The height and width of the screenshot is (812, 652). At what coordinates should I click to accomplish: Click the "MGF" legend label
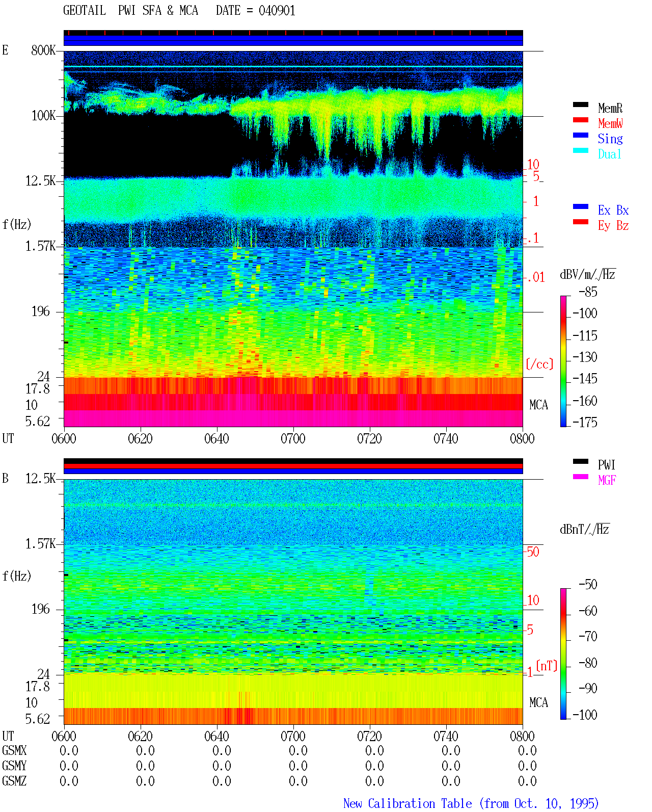(607, 480)
